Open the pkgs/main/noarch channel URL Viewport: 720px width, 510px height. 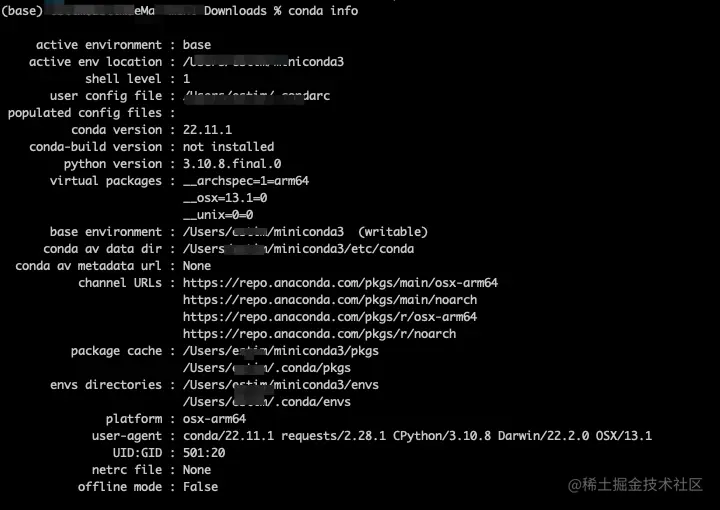click(x=330, y=300)
